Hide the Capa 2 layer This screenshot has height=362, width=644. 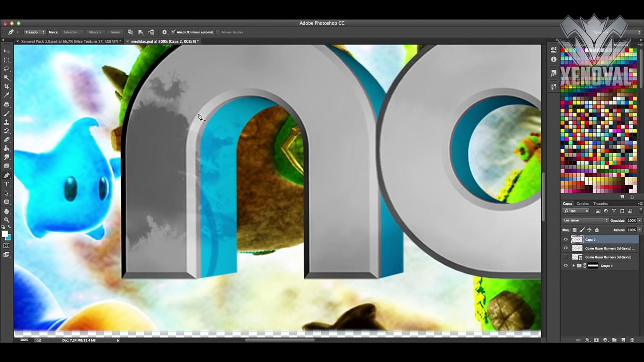pyautogui.click(x=566, y=239)
